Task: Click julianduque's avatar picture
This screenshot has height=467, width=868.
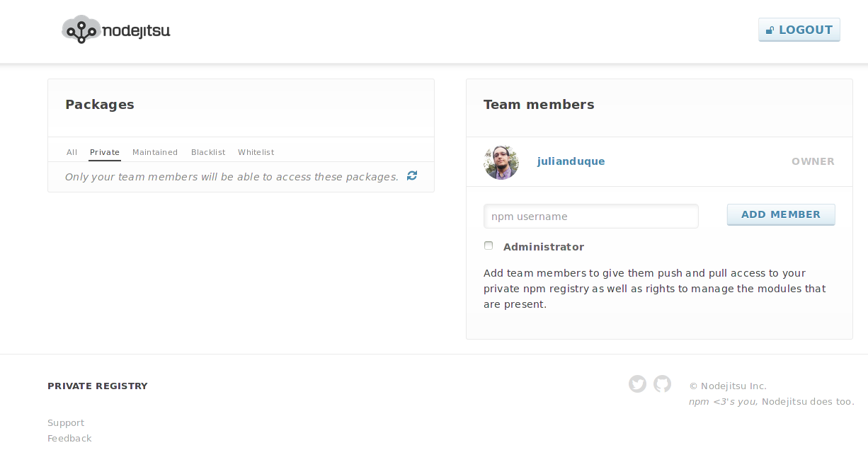Action: 501,162
